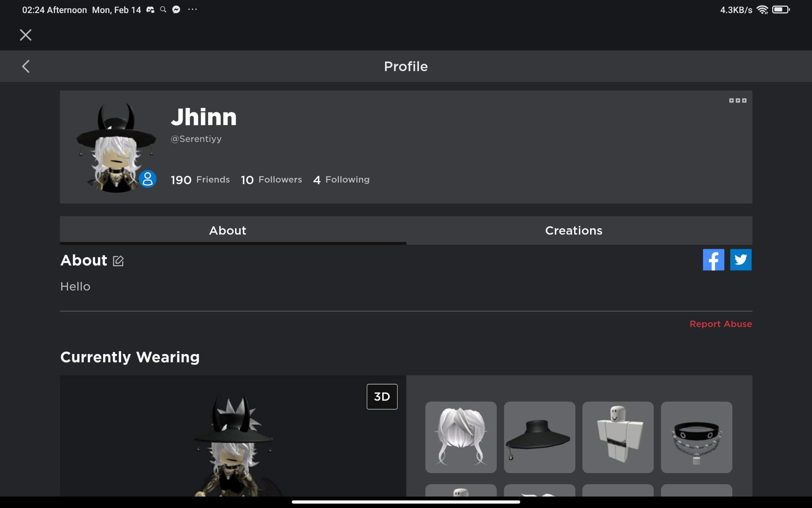Viewport: 812px width, 508px height.
Task: Tap the Discord notification icon in status bar
Action: pos(150,10)
